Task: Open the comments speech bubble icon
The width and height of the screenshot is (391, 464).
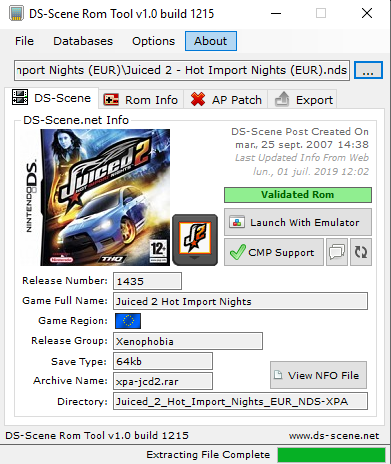Action: pos(337,252)
